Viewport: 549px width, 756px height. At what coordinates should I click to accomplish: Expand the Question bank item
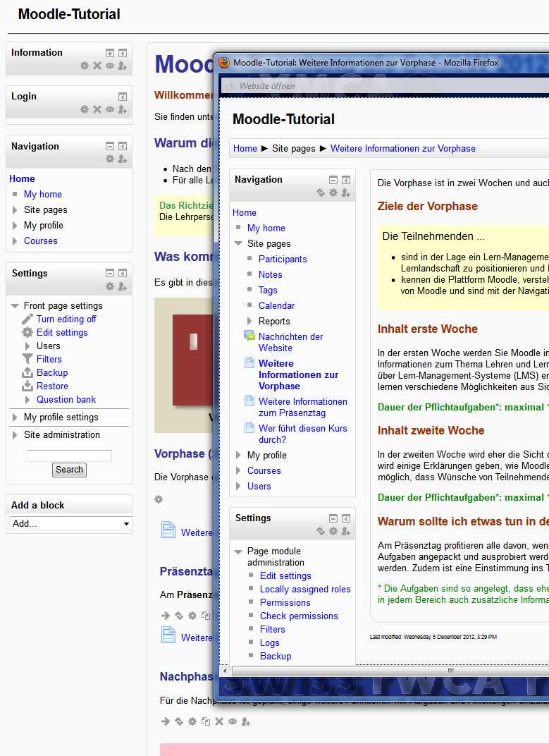[x=27, y=400]
